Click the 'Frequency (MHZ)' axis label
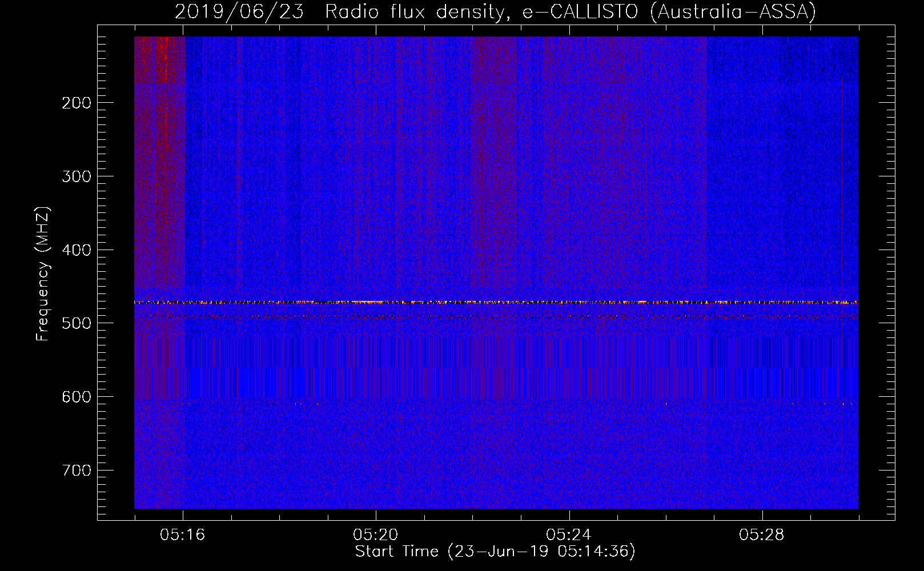 click(x=43, y=274)
